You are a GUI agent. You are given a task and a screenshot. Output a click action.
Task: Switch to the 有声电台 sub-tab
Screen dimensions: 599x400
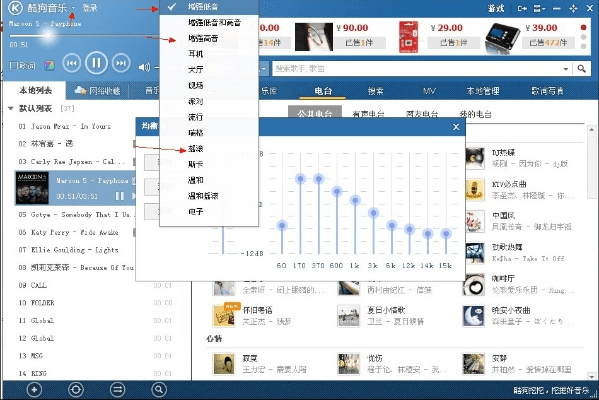pos(368,114)
